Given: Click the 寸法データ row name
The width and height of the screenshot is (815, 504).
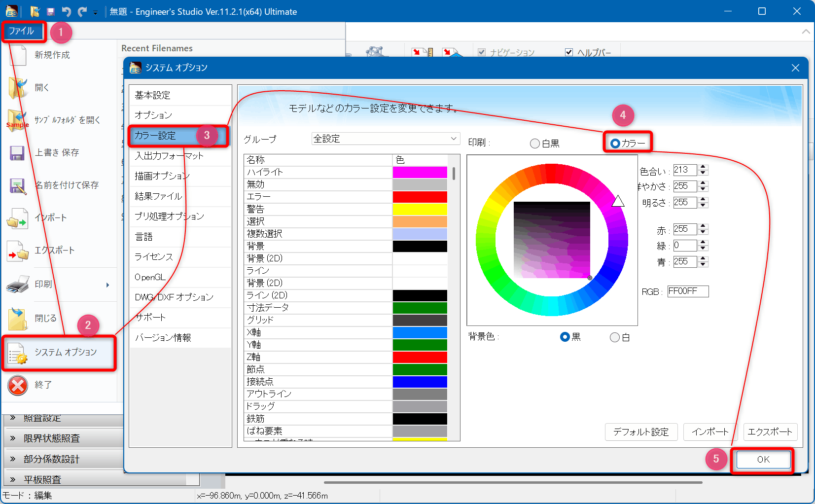Looking at the screenshot, I should click(268, 308).
